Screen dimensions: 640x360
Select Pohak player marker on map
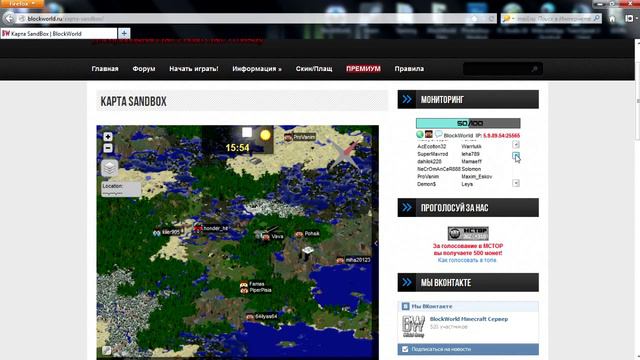click(308, 233)
